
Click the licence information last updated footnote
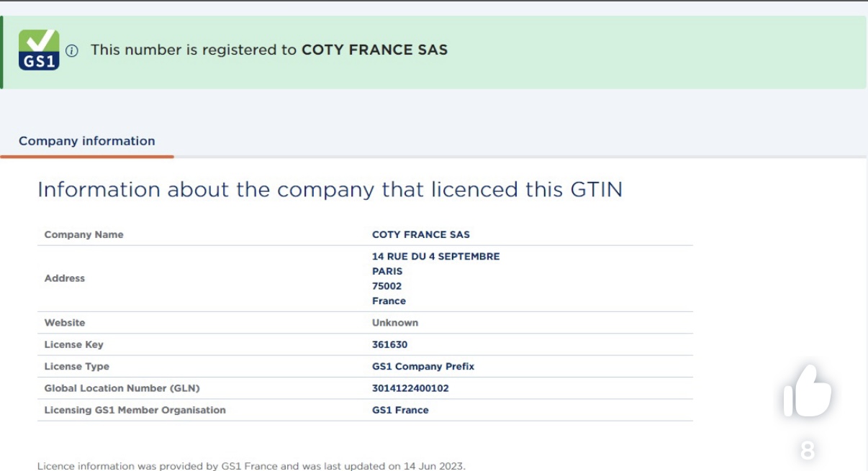coord(251,465)
